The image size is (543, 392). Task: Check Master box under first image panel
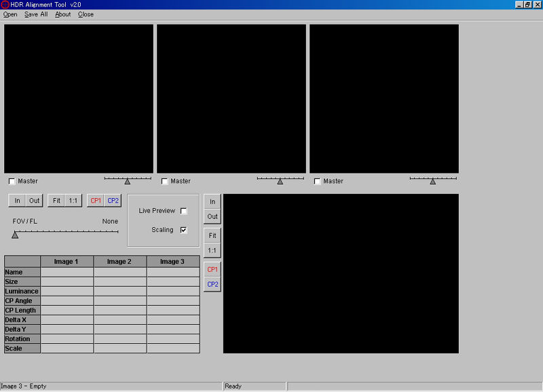[x=12, y=181]
